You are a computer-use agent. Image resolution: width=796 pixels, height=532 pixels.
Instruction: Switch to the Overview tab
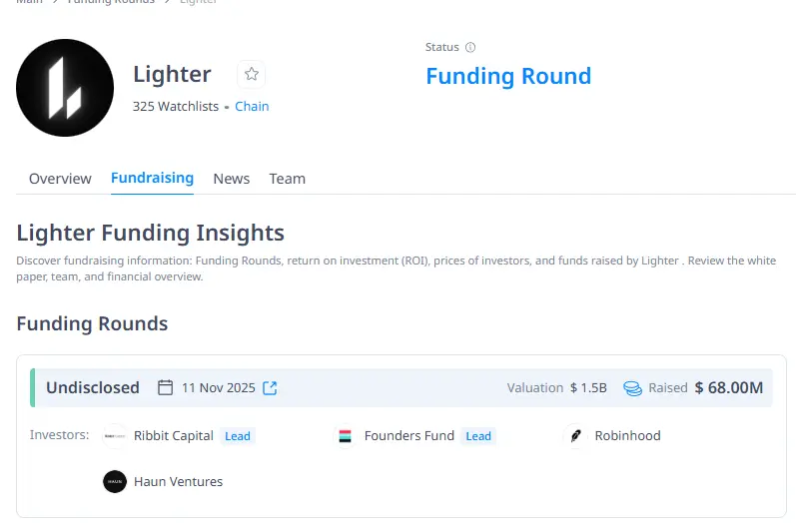60,179
